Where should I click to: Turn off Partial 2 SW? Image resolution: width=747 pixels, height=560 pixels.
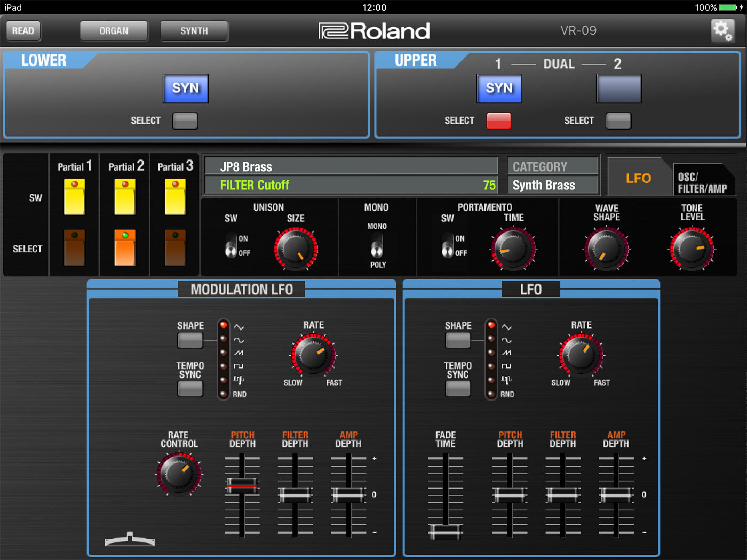coord(125,197)
